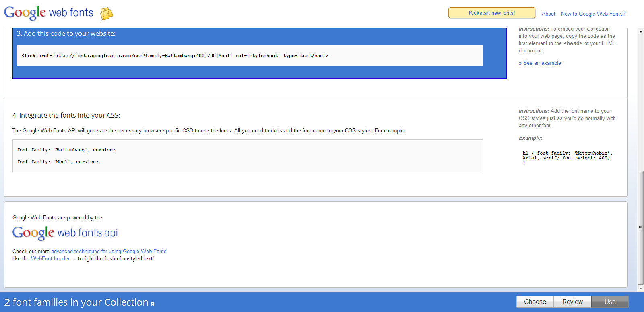Click the '4. Integrate the fonts into your CSS:' heading
Screen dimensions: 644x312
tap(66, 115)
